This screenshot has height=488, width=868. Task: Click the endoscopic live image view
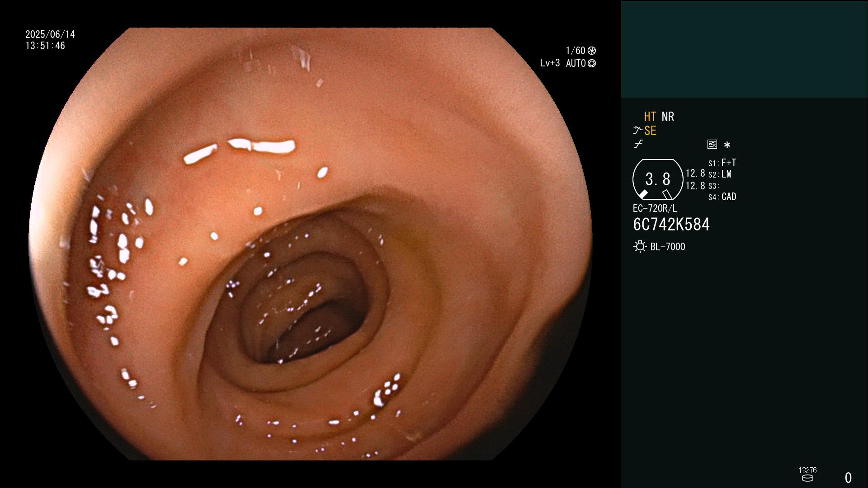311,244
